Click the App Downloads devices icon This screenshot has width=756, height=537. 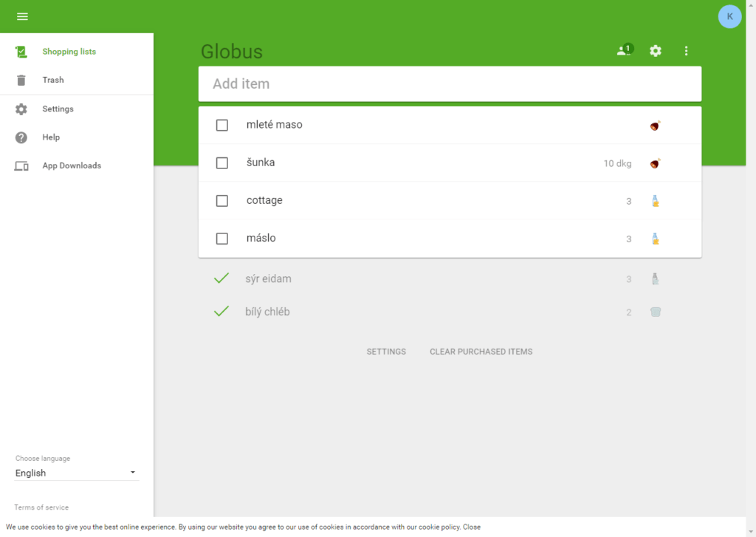tap(21, 166)
